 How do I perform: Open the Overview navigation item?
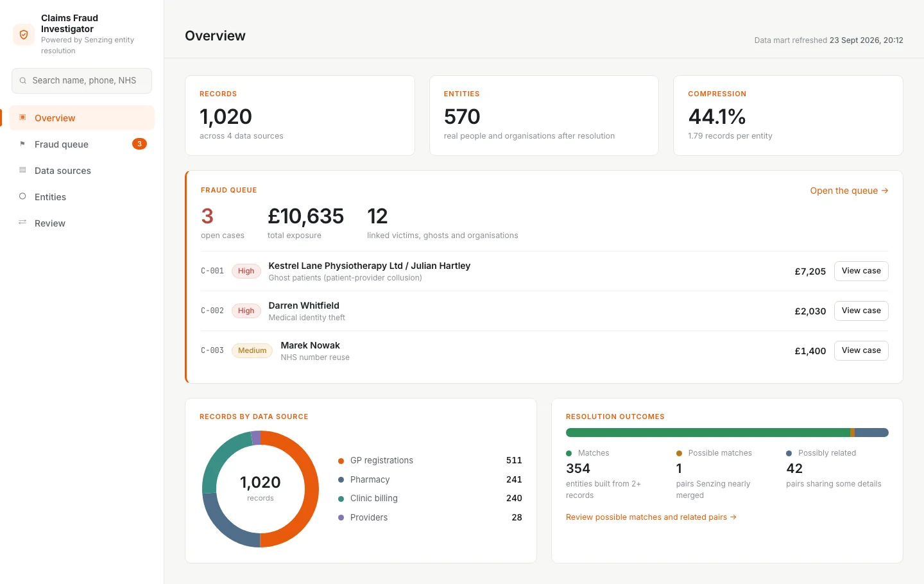pos(82,118)
